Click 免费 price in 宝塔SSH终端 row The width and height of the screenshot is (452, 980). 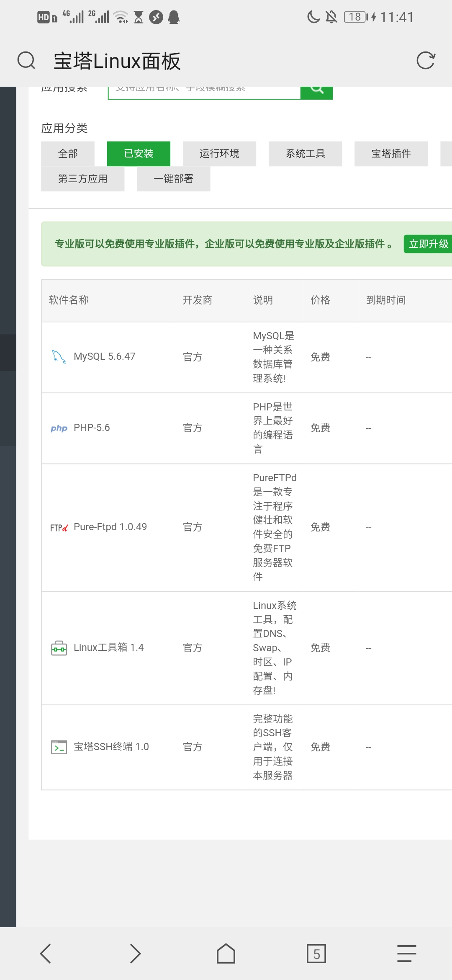(x=320, y=747)
